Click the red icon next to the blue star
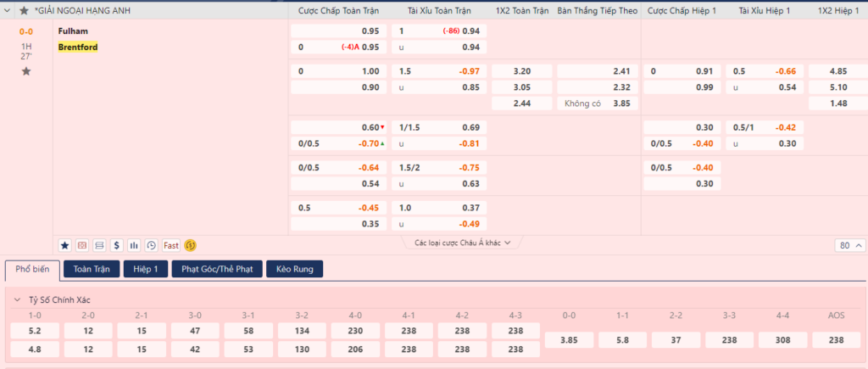Screen dimensions: 868x369 tap(82, 245)
